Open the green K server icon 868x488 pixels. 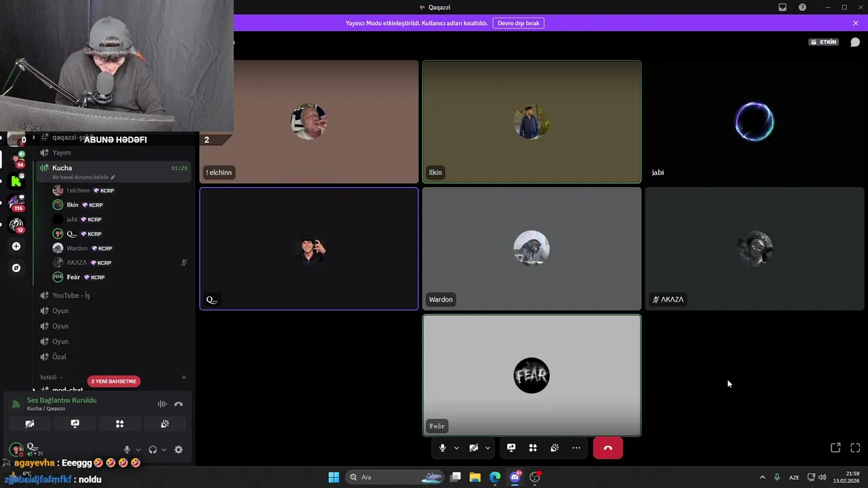point(16,181)
